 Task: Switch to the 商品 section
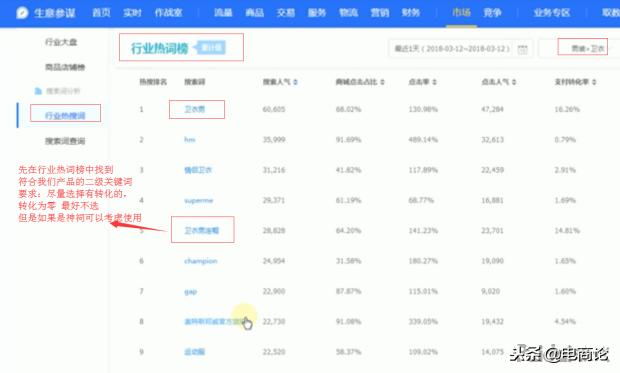tap(254, 13)
